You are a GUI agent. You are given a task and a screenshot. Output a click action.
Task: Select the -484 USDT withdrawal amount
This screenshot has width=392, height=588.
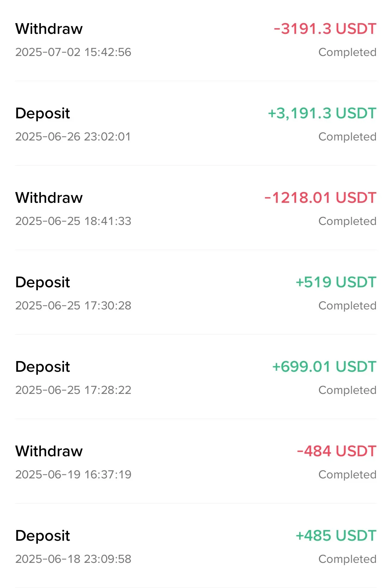tap(337, 451)
